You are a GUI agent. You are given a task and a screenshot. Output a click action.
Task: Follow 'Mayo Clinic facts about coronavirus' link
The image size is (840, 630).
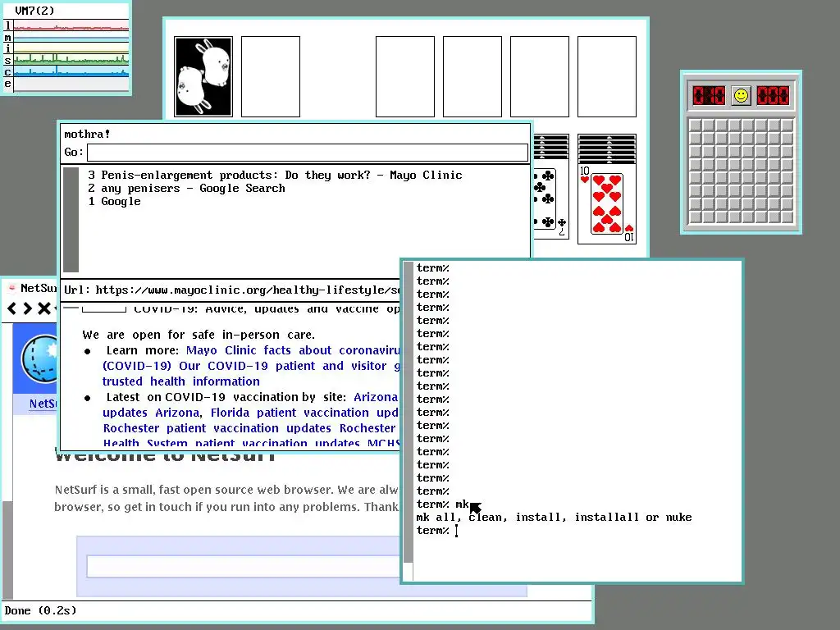click(293, 350)
